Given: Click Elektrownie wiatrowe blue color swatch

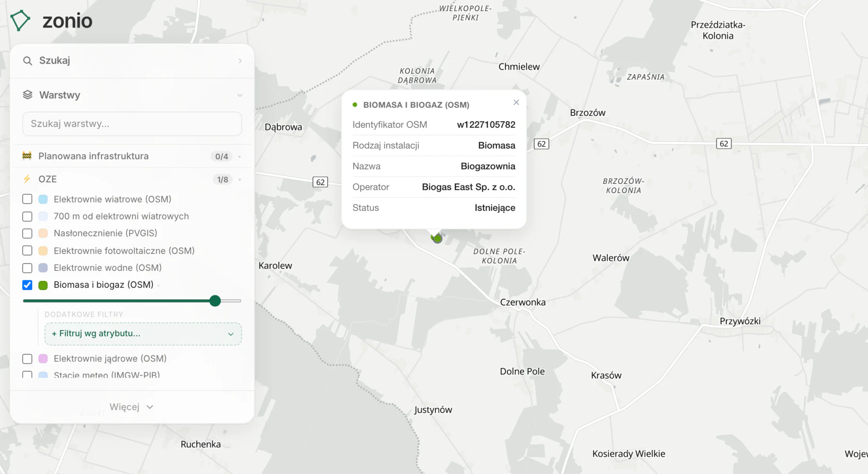Looking at the screenshot, I should pyautogui.click(x=43, y=199).
